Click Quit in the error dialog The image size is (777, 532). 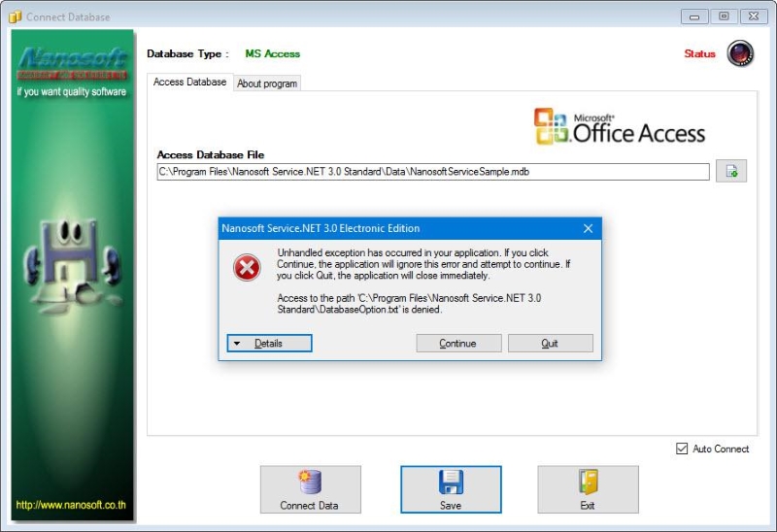[550, 344]
